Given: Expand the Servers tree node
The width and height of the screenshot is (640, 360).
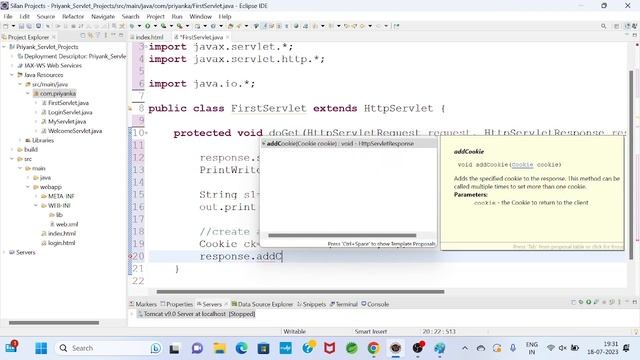Looking at the screenshot, I should click(4, 252).
